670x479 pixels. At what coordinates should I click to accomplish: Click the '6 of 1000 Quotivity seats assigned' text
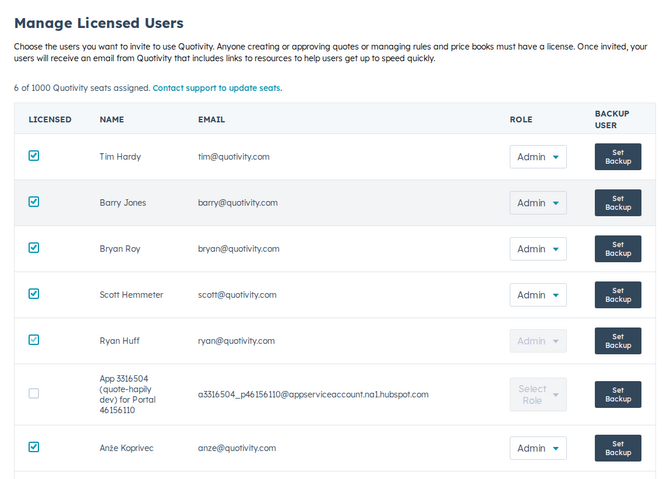tap(82, 88)
